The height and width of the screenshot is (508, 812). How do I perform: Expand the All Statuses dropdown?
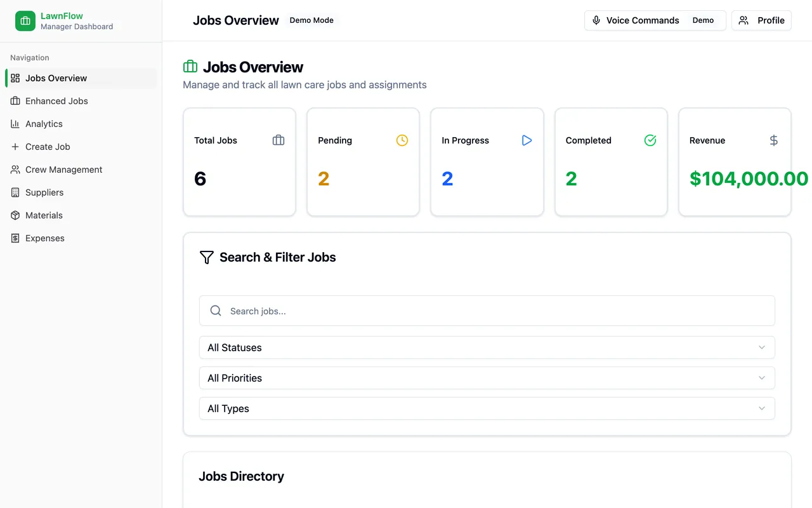click(x=487, y=347)
